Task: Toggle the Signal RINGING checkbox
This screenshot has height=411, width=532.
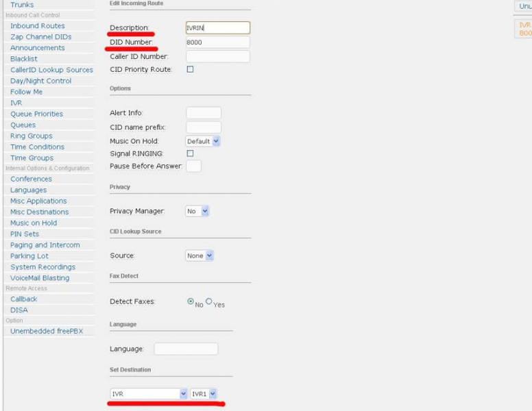Action: tap(190, 153)
